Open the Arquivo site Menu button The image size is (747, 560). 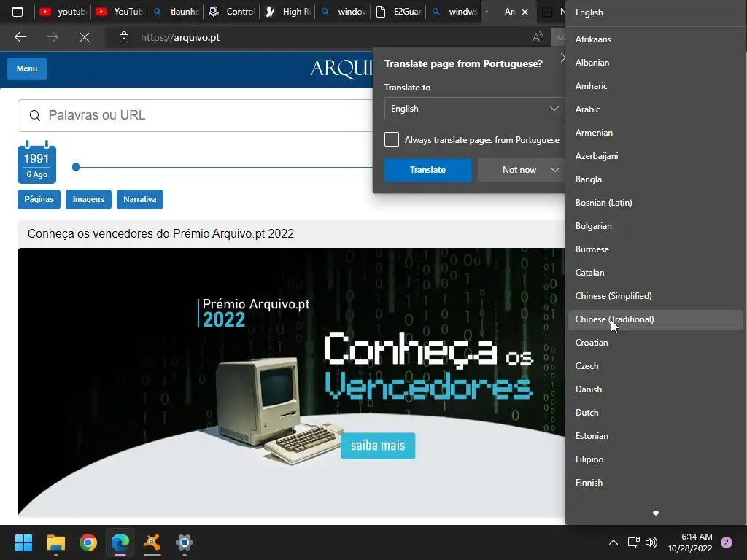coord(27,69)
